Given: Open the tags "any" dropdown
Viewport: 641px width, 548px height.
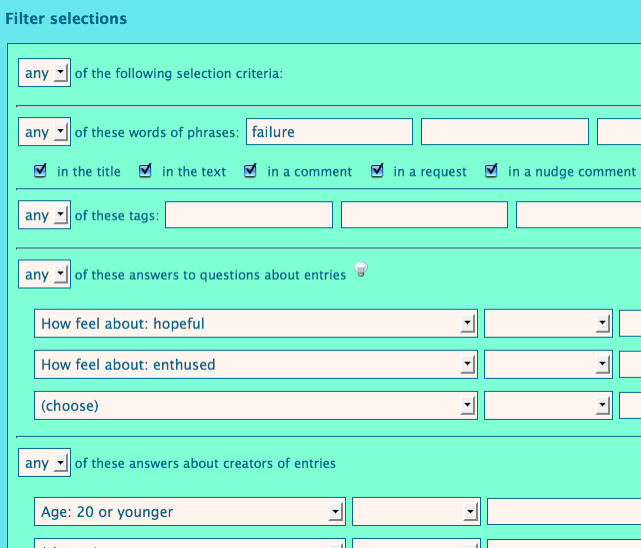Looking at the screenshot, I should (x=44, y=215).
